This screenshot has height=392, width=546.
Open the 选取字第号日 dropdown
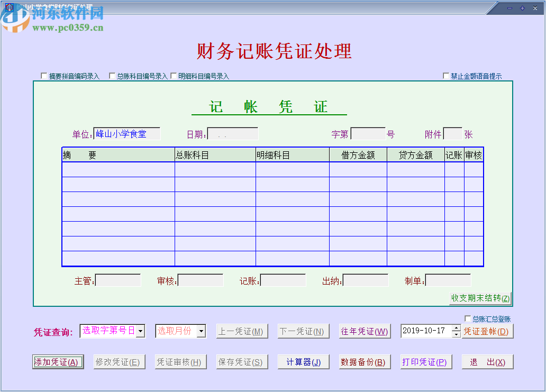(x=140, y=331)
